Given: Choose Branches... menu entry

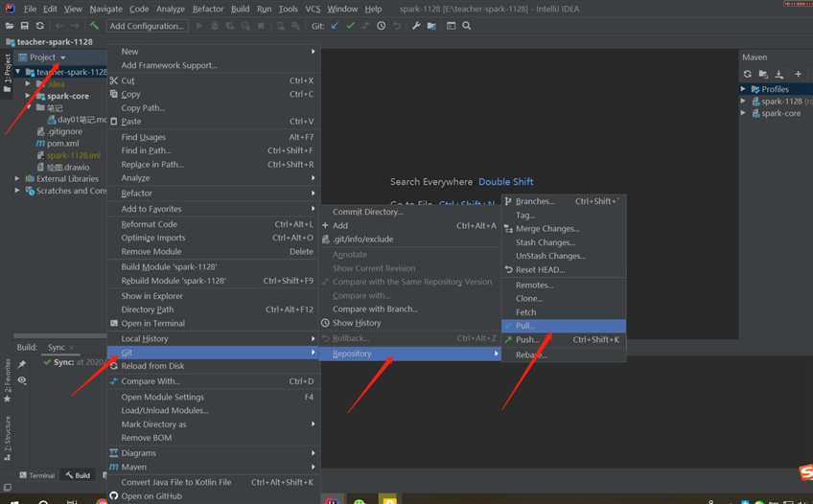Looking at the screenshot, I should tap(564, 201).
